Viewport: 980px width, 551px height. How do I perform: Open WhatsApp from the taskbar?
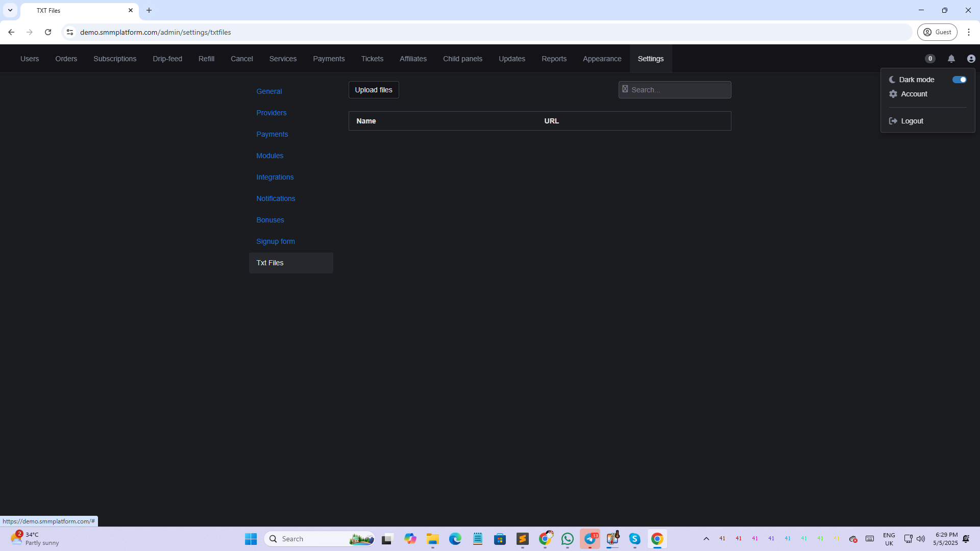tap(567, 539)
